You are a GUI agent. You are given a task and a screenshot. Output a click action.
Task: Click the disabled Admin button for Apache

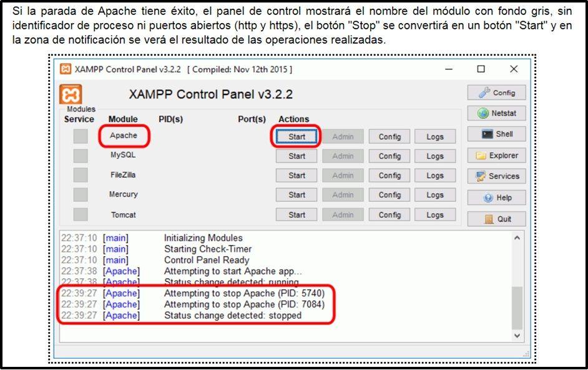[343, 137]
